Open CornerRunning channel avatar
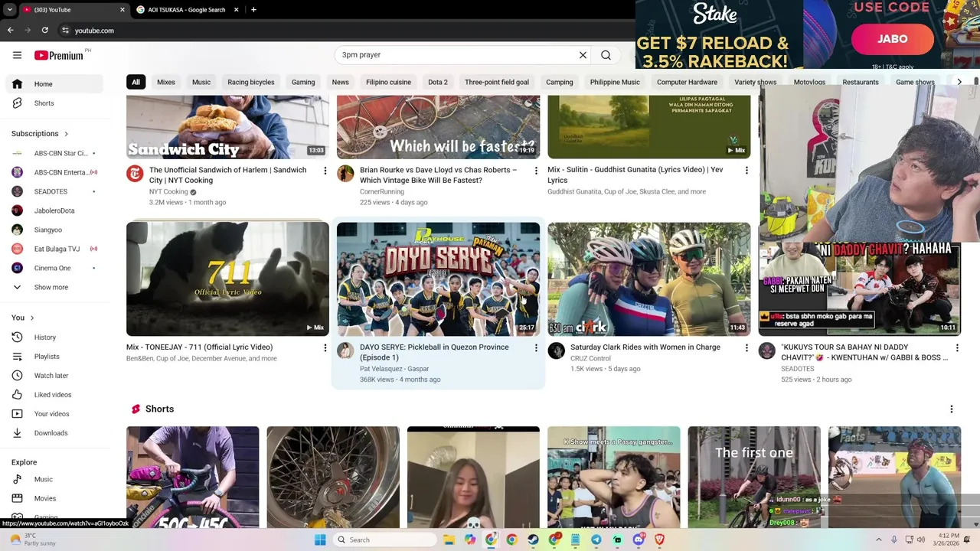Image resolution: width=980 pixels, height=551 pixels. pos(345,173)
